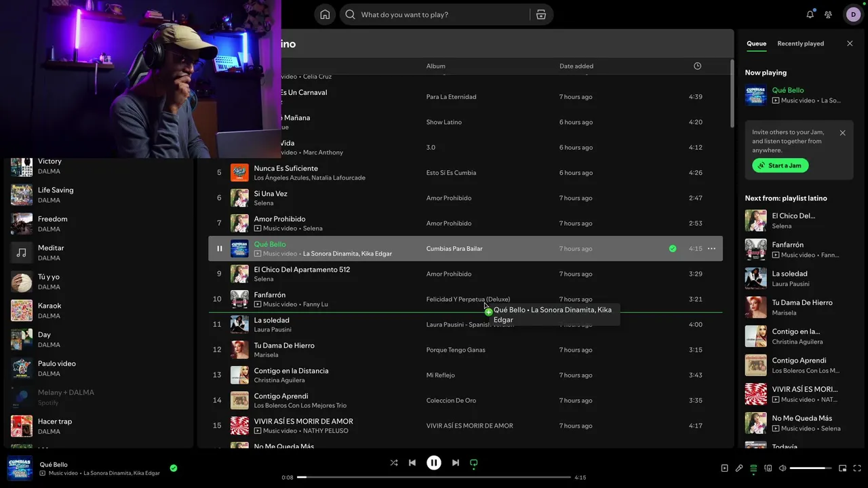Sort by the Album column header
Screen dimensions: 868x488
[435, 66]
